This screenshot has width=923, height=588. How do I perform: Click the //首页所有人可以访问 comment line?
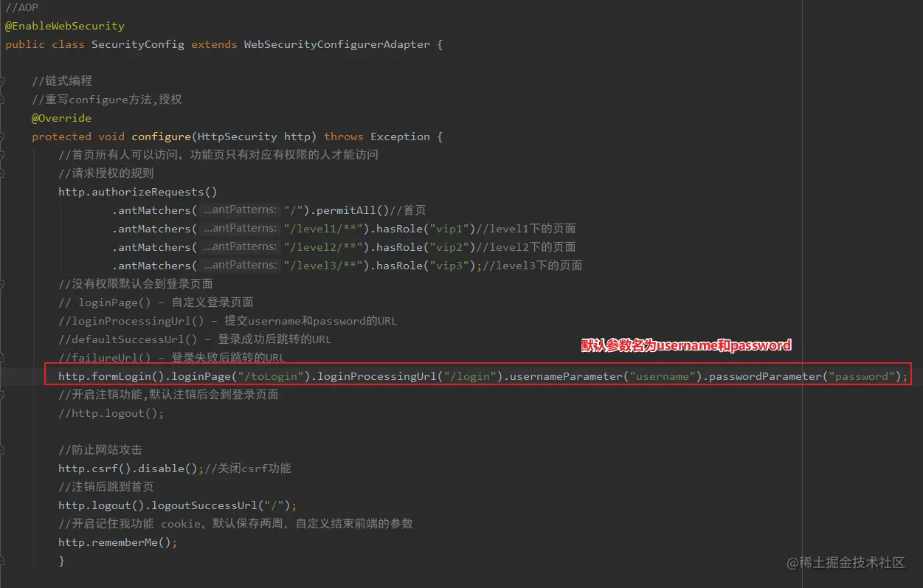pos(218,155)
